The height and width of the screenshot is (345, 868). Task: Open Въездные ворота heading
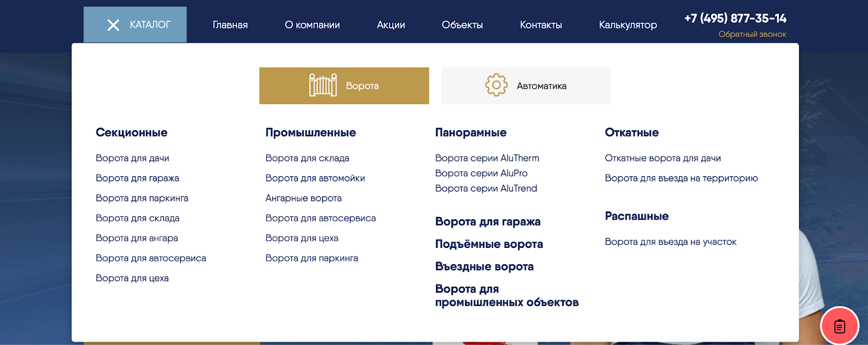[x=484, y=266]
